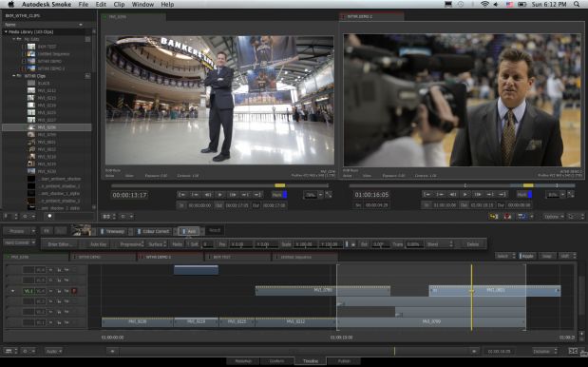Click the FX button
This screenshot has width=588, height=367.
47,231
